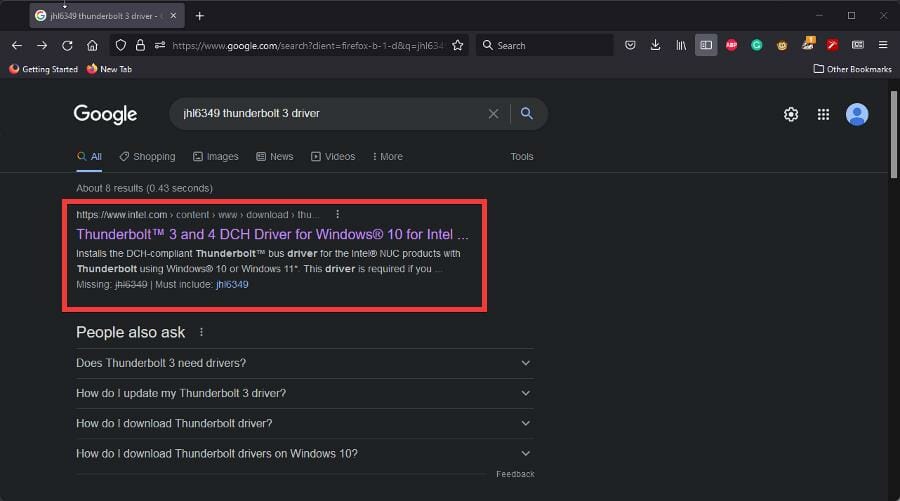Open the library bookshelf icon

[681, 45]
